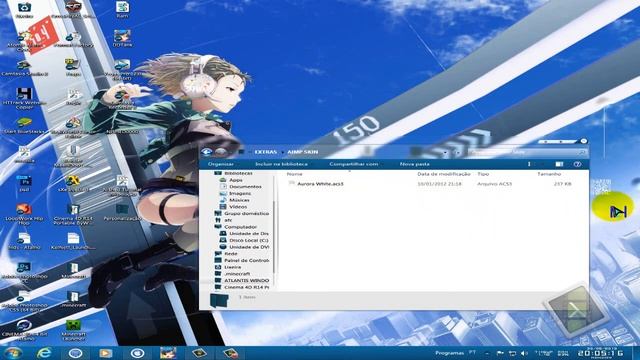Open Unidade de DVD in navigation pane
Viewport: 640px width, 360px height.
point(249,247)
